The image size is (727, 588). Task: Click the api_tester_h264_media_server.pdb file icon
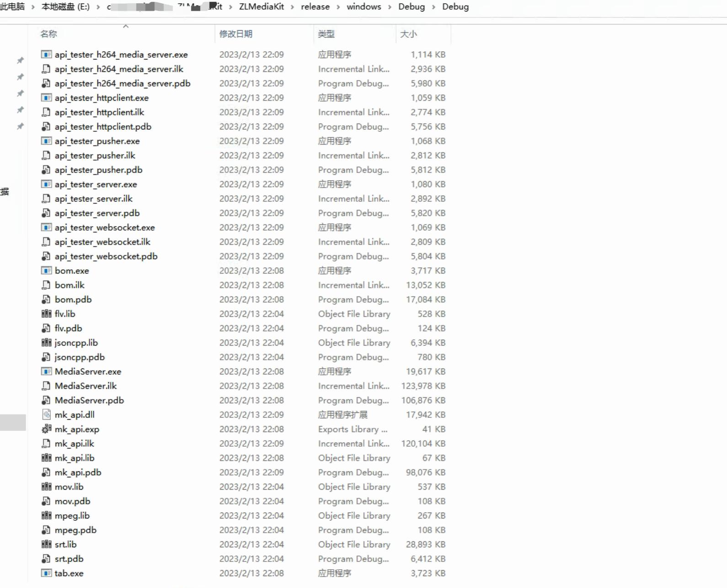46,83
